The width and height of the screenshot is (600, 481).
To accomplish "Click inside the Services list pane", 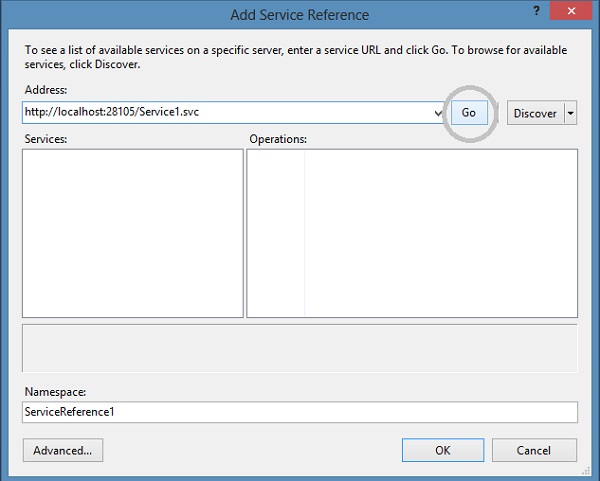I will [x=132, y=233].
